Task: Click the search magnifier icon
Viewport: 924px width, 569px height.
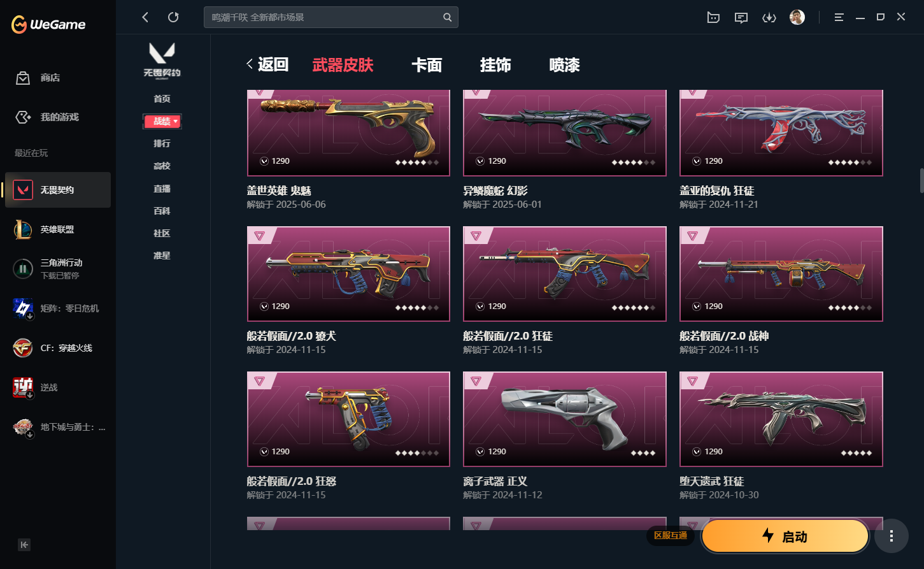Action: coord(448,17)
